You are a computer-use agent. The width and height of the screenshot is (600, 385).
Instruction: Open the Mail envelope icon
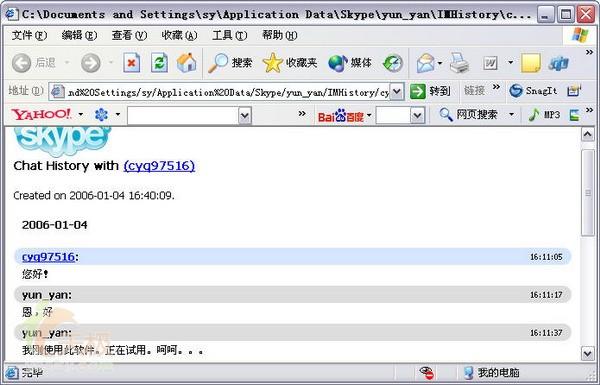click(426, 63)
